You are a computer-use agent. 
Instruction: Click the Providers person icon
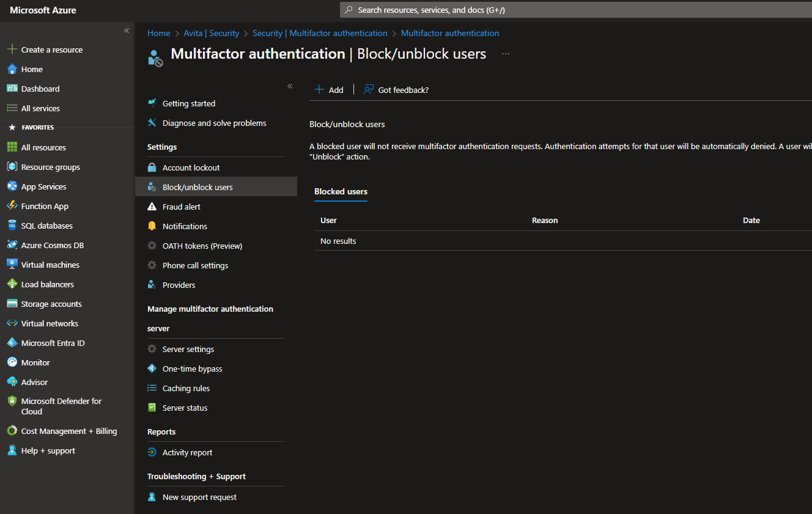pos(152,285)
